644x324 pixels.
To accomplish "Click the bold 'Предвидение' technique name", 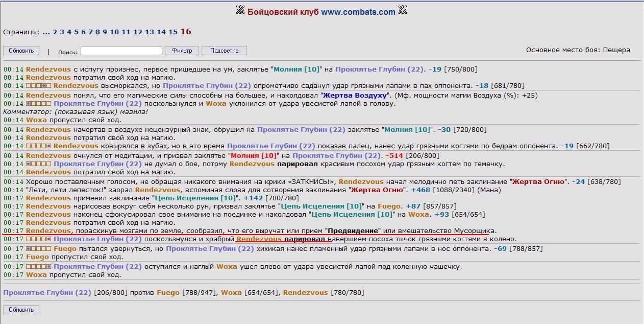I will pos(353,231).
